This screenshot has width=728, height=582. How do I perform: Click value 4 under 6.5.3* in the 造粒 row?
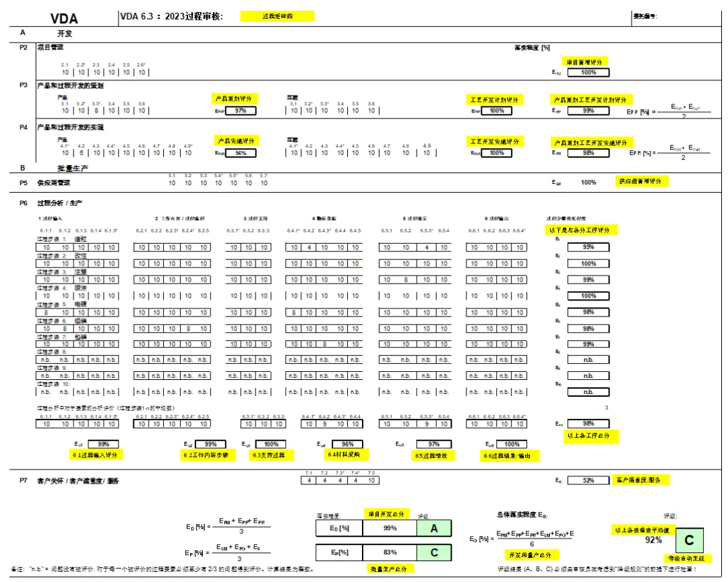click(427, 247)
